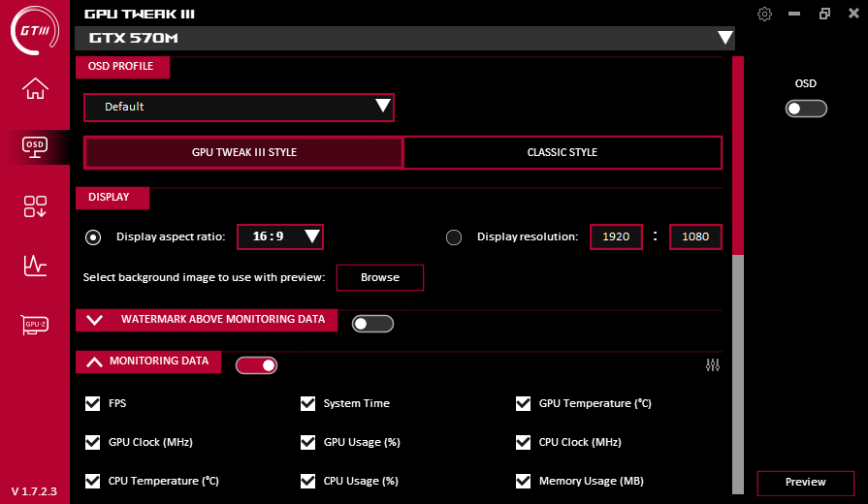
Task: Close the GPU Tweak III window
Action: click(854, 14)
